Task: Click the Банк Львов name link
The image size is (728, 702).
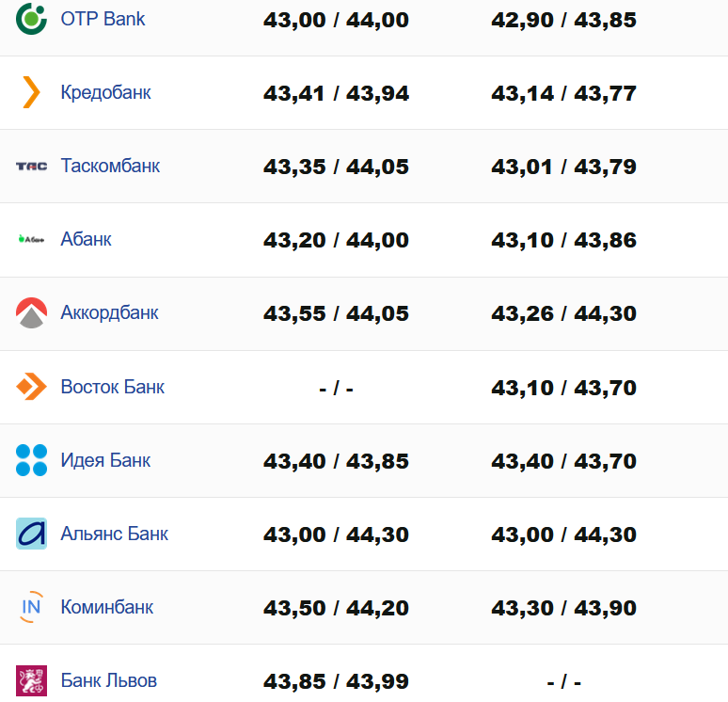Action: coord(108,680)
